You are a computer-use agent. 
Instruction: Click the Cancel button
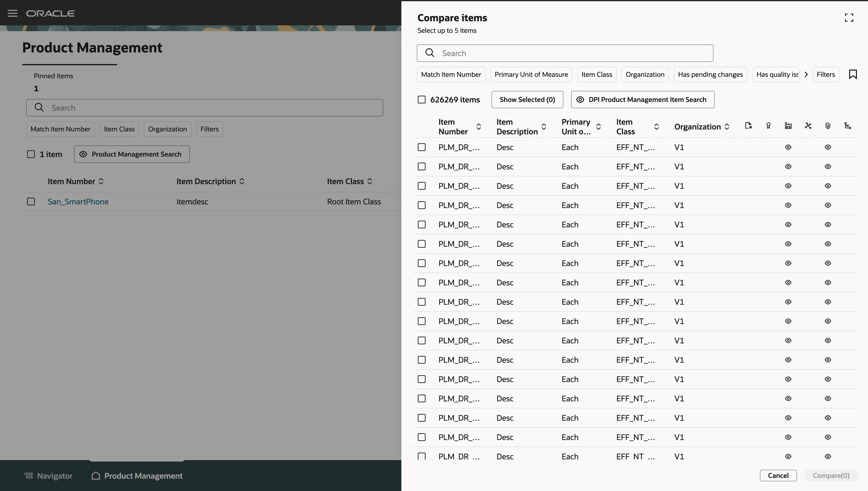(778, 476)
